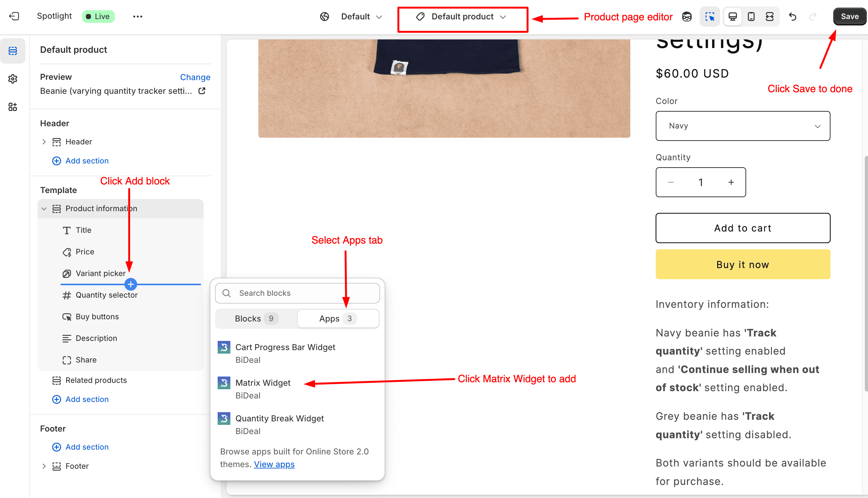Click the face avatar icon near toolbar
868x498 pixels.
(687, 17)
